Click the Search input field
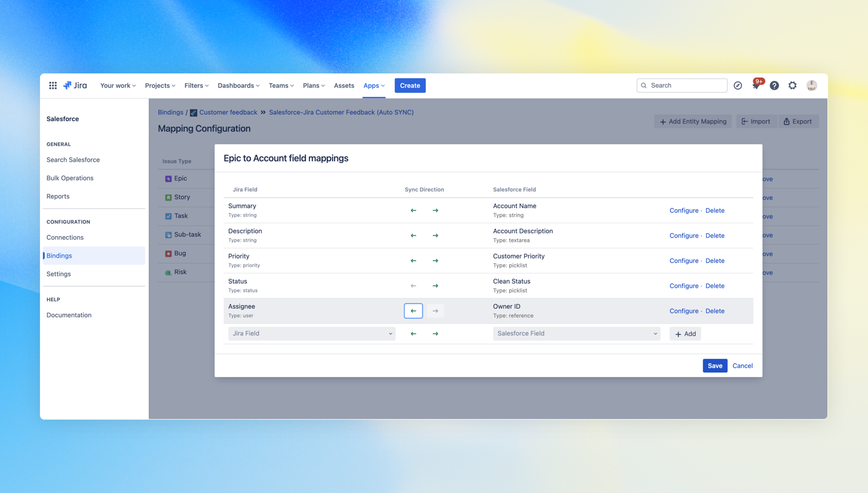This screenshot has width=868, height=493. pyautogui.click(x=686, y=85)
